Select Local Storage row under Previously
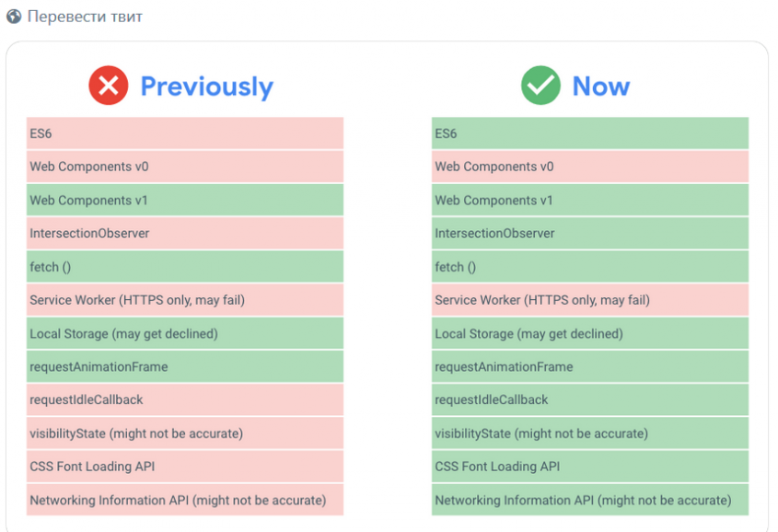 (184, 333)
